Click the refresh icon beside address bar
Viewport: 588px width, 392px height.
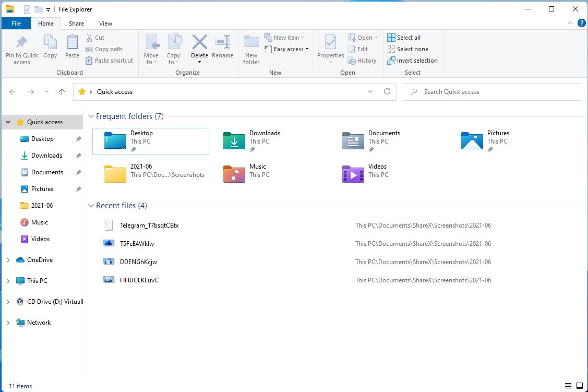tap(387, 92)
